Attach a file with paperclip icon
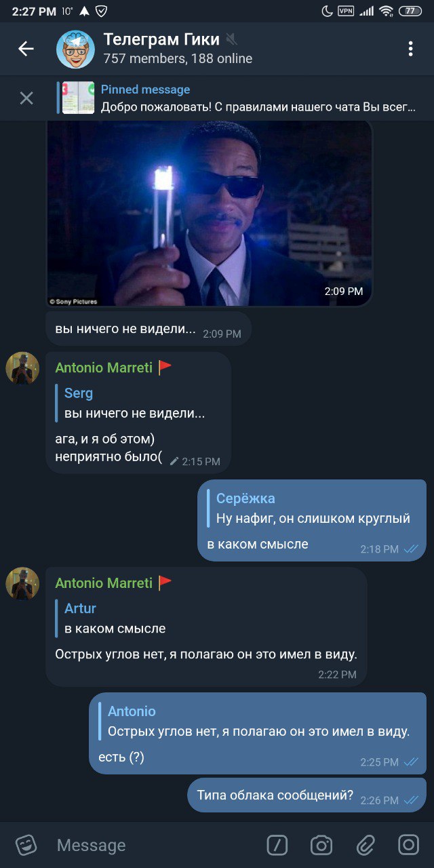The height and width of the screenshot is (868, 434). pos(366,845)
